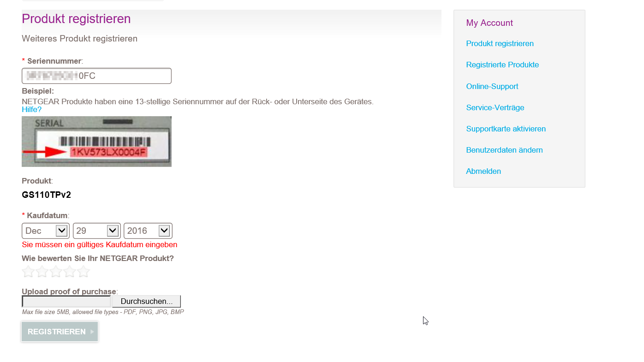Viewport: 644px width, 362px height.
Task: Open the purchase year dropdown showing 2016
Action: pos(148,231)
